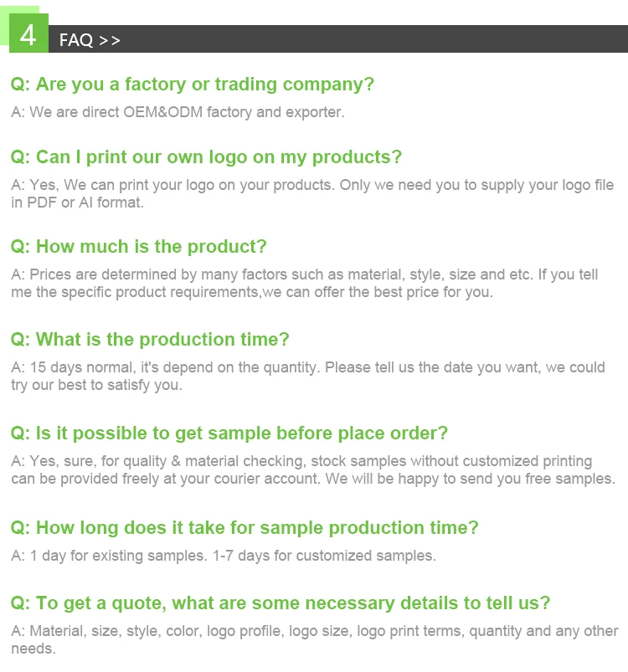The height and width of the screenshot is (672, 628).
Task: Select the answer explaining price factors
Action: pos(305,274)
